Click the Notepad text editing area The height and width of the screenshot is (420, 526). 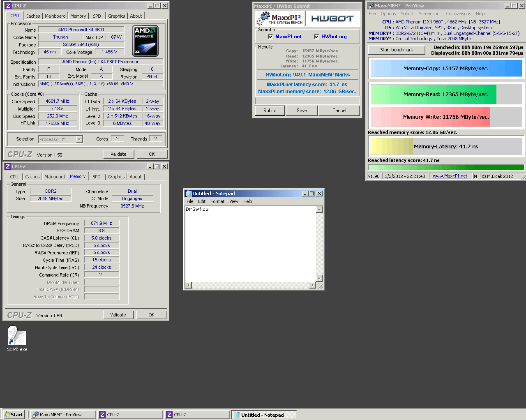(x=250, y=244)
